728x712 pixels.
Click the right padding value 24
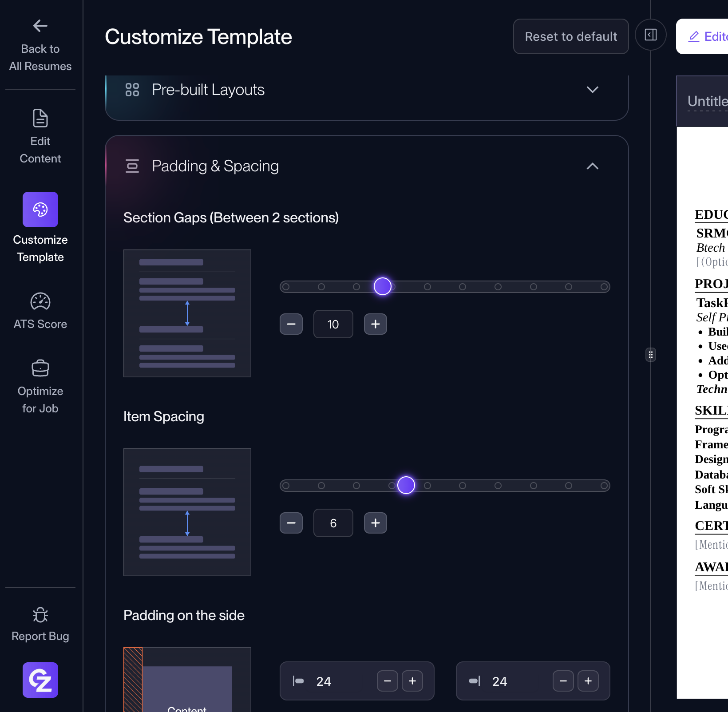click(499, 681)
